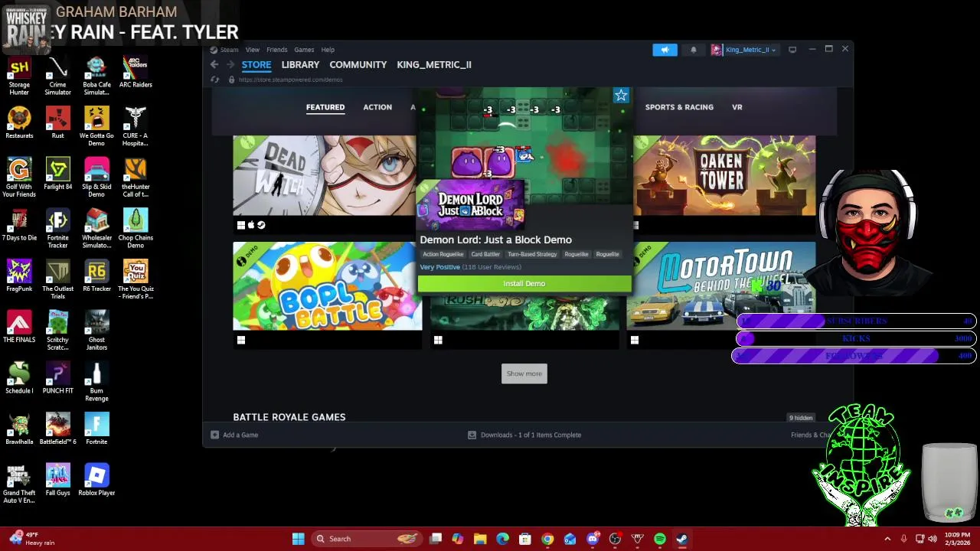The height and width of the screenshot is (551, 980).
Task: Click the Card Battler tag
Action: click(x=485, y=254)
